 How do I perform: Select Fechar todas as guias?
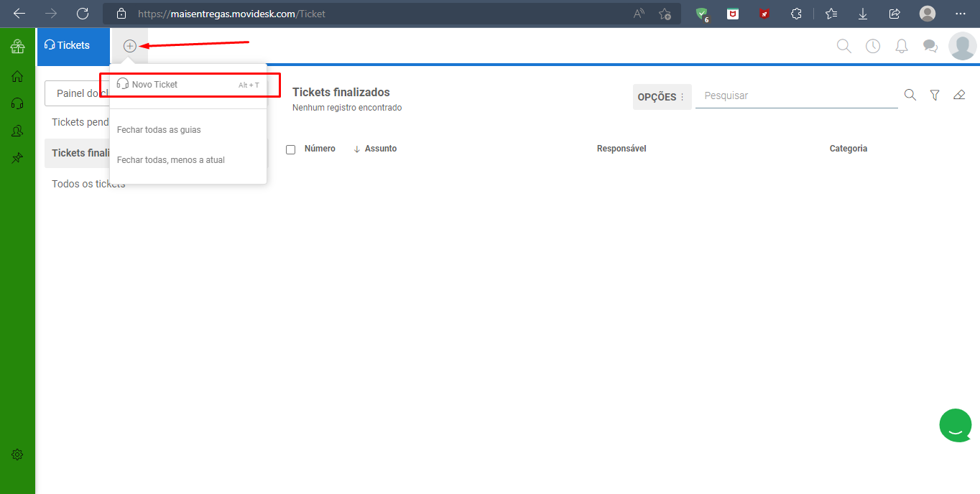[159, 130]
